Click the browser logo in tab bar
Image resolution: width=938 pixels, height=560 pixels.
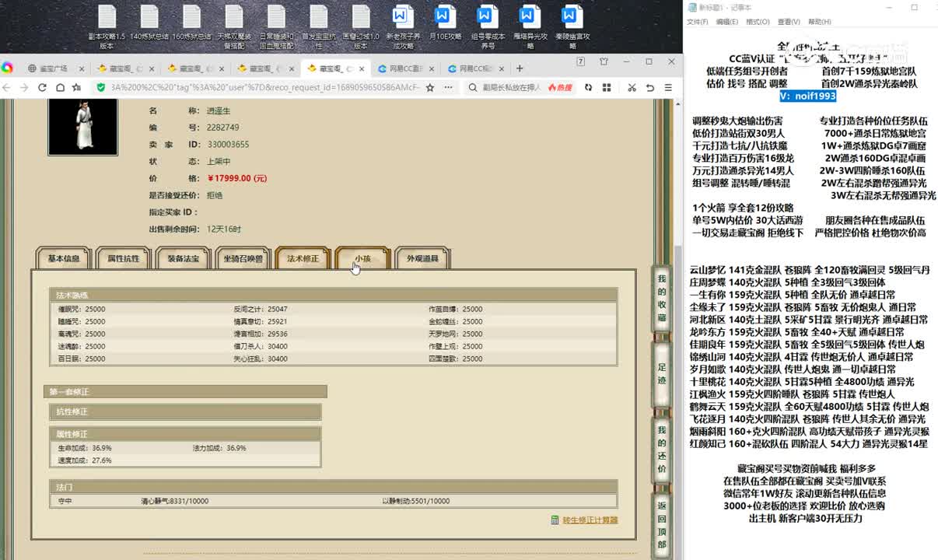7,68
